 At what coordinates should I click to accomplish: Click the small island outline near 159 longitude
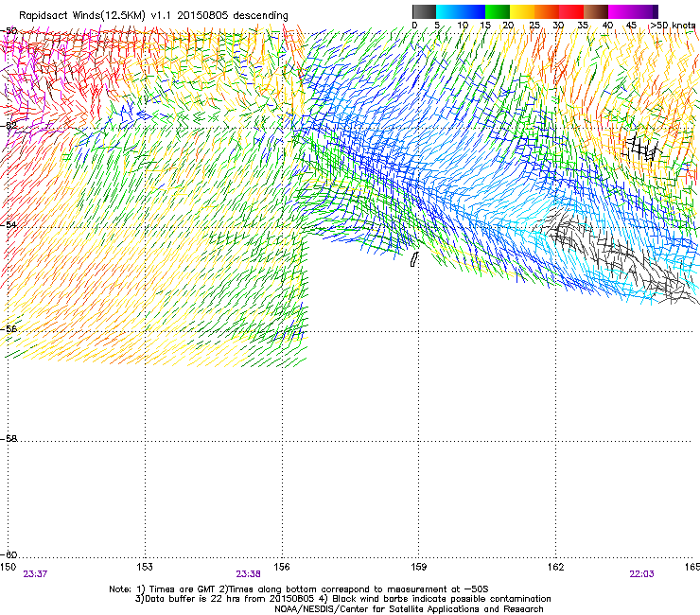(x=414, y=259)
